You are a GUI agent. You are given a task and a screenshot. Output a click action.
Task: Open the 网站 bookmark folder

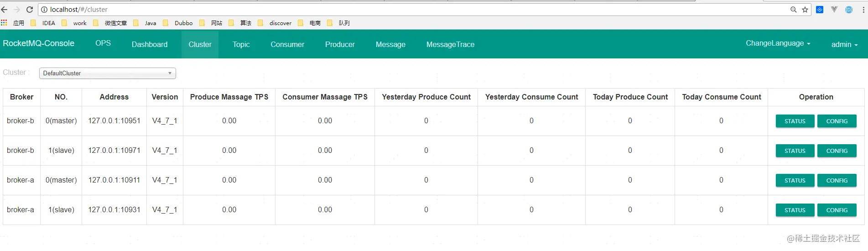(x=211, y=23)
